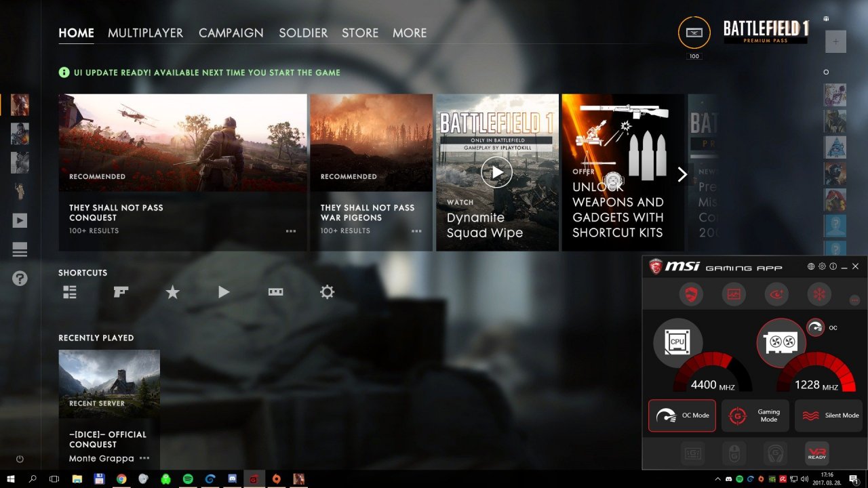The width and height of the screenshot is (868, 488).
Task: Open the stacked-bars icon in left sidebar
Action: click(x=20, y=249)
